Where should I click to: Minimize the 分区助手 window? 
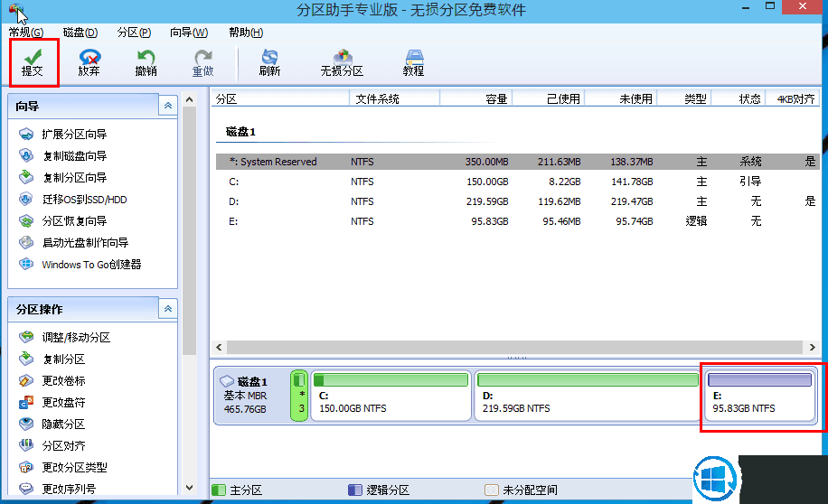pos(746,7)
